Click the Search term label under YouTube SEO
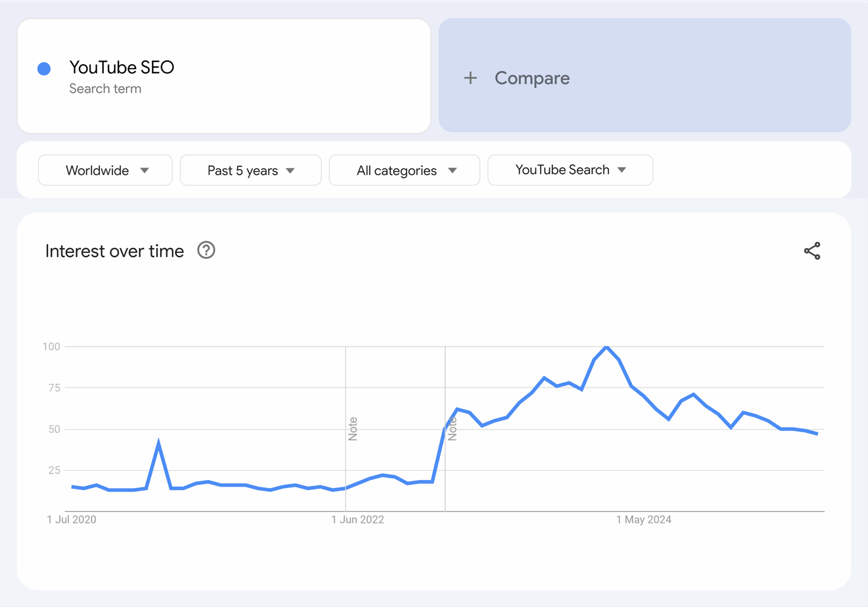 106,89
